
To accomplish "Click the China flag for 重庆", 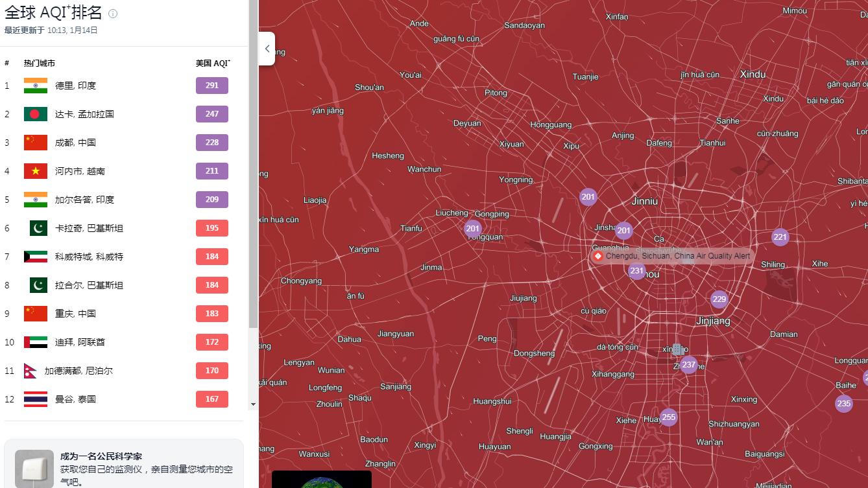I will 36,314.
